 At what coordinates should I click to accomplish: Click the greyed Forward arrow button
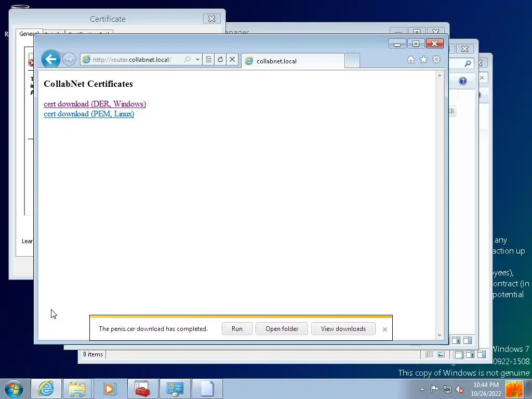(x=69, y=59)
